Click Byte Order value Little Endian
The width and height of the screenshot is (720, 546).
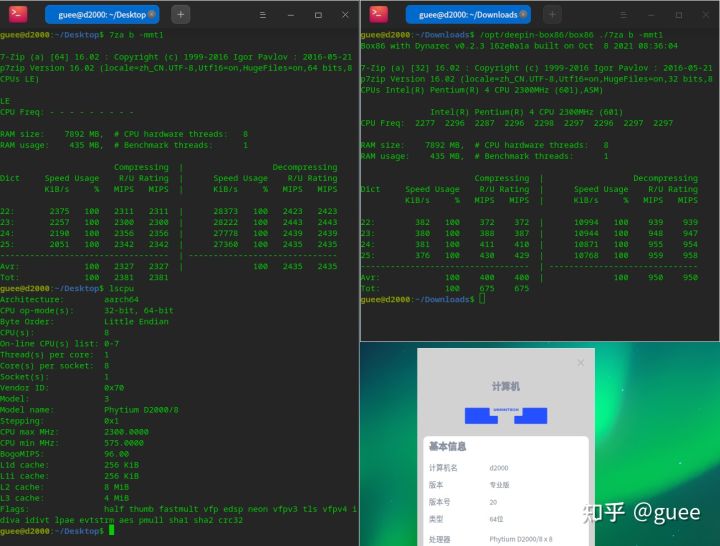point(136,321)
